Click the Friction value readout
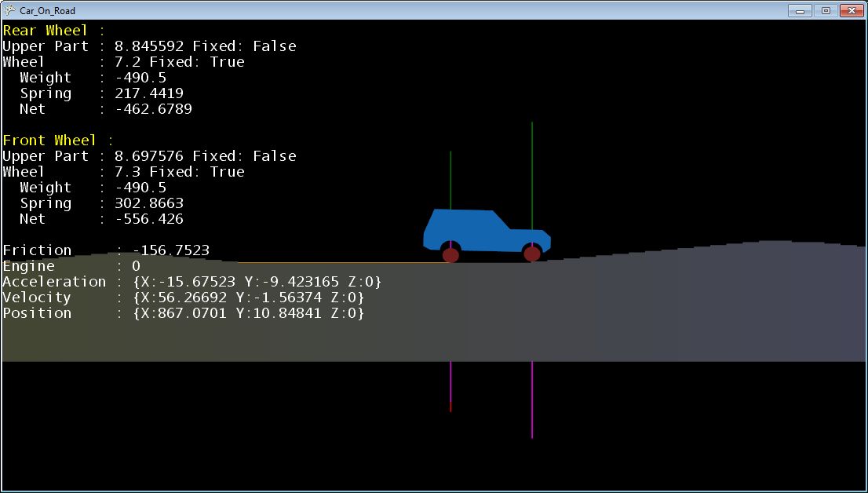Image resolution: width=868 pixels, height=493 pixels. click(171, 250)
